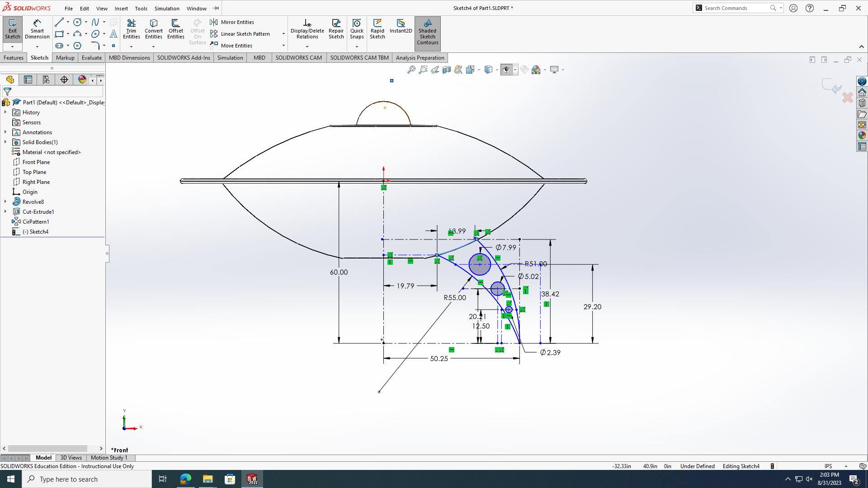This screenshot has height=488, width=868.
Task: Open the Circle tool dropdown arrow
Action: pos(86,22)
